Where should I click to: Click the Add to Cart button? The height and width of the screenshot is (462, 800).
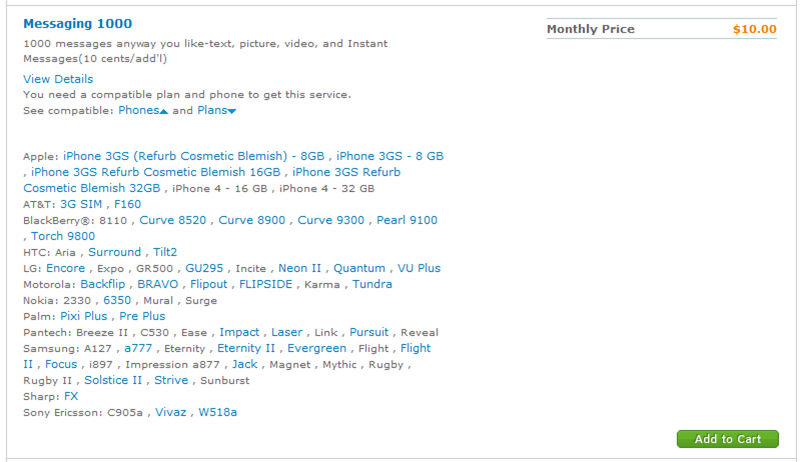[x=727, y=439]
